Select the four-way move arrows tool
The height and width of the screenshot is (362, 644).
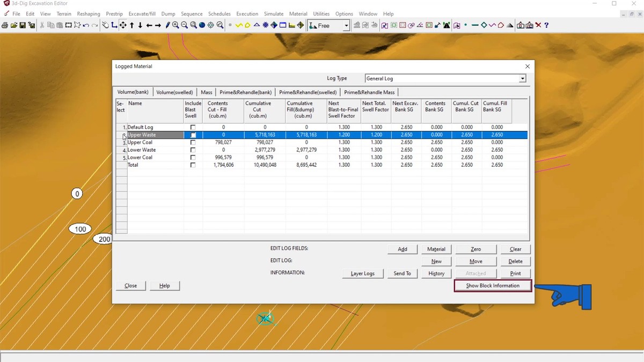point(123,25)
